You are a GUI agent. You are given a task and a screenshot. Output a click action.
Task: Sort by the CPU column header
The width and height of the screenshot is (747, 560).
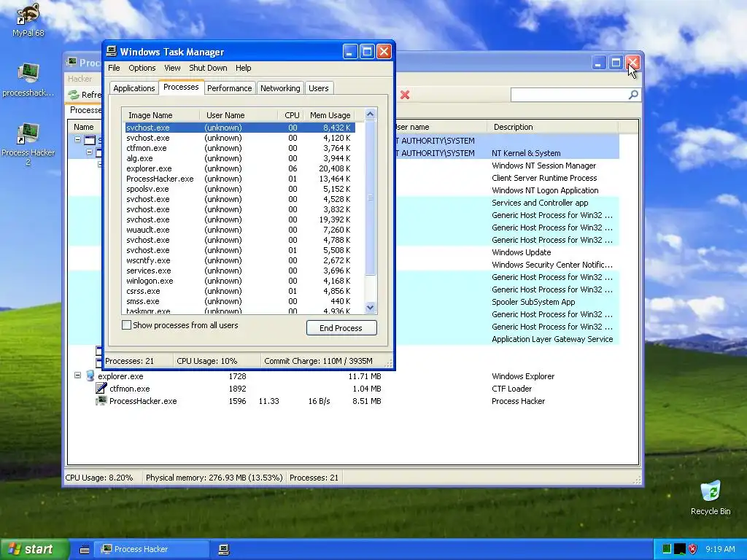click(x=291, y=115)
